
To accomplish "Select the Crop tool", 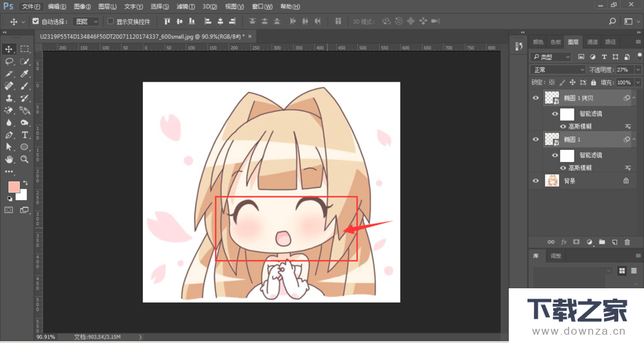I will [x=8, y=74].
